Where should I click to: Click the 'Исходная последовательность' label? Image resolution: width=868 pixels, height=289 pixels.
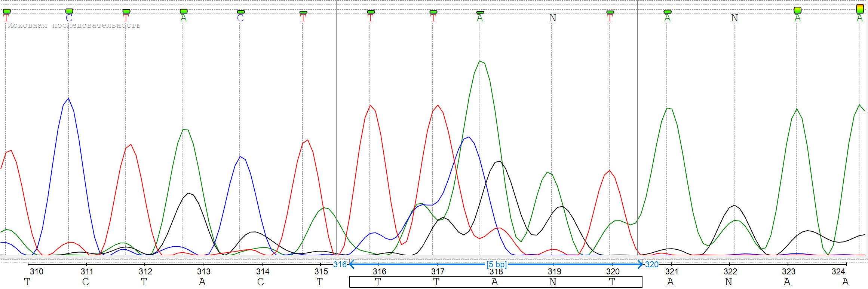pos(74,25)
